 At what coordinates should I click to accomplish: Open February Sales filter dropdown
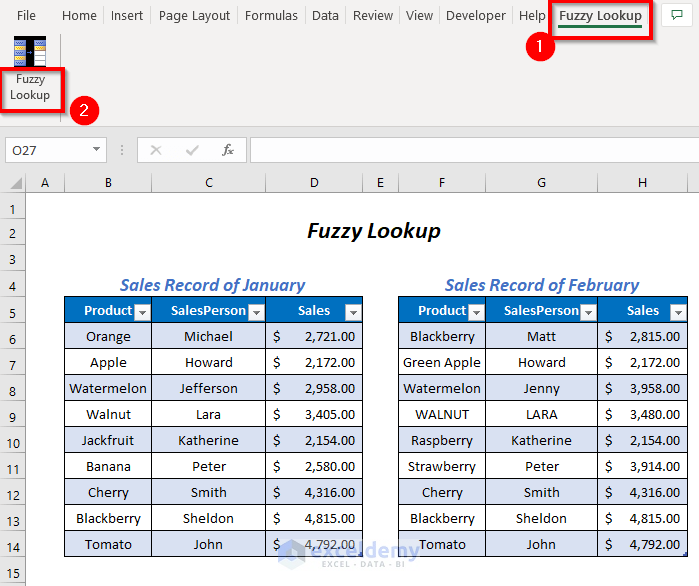[678, 313]
